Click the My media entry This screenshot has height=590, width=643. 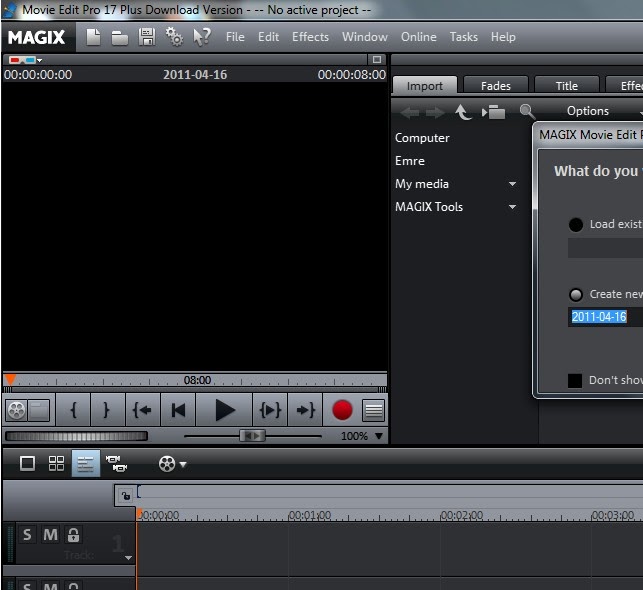tap(422, 184)
